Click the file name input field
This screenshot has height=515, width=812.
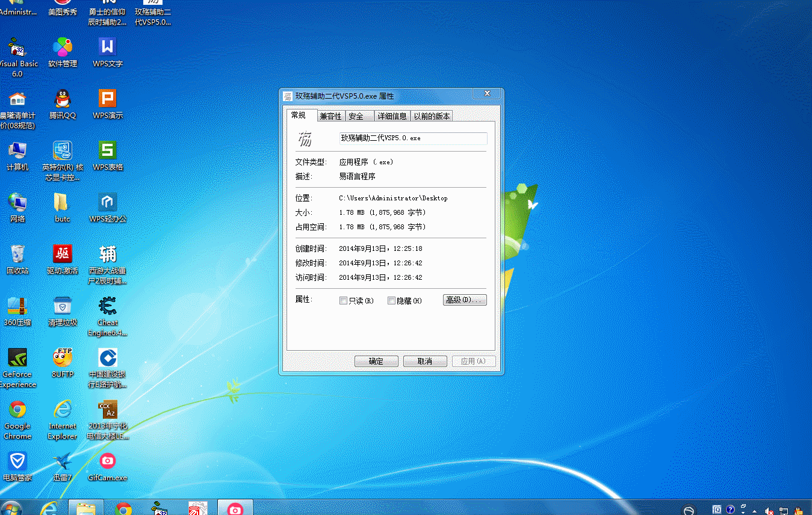pos(412,138)
